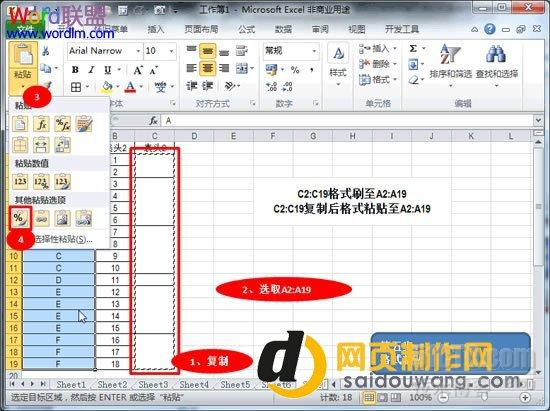Expand the Borders dropdown arrow
Image resolution: width=550 pixels, height=411 pixels.
(87, 86)
